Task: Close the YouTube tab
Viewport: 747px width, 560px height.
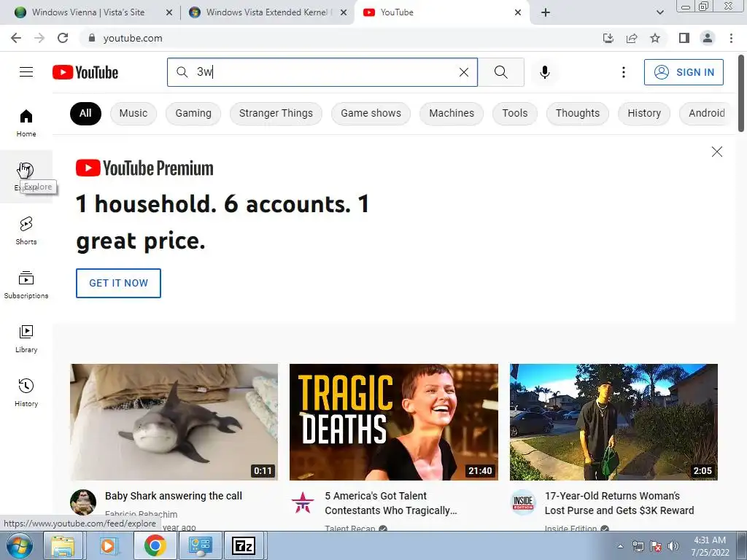Action: point(518,12)
